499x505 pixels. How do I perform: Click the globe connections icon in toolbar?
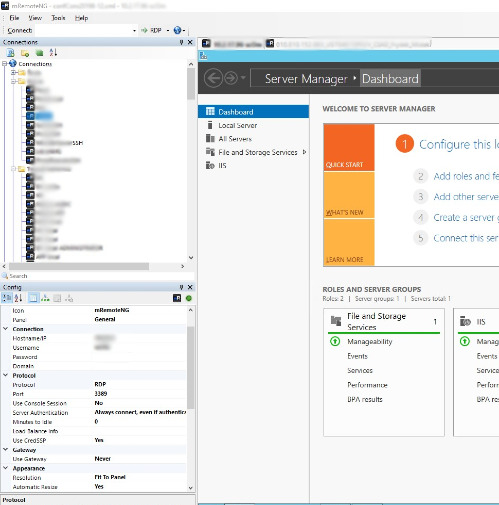tap(177, 30)
